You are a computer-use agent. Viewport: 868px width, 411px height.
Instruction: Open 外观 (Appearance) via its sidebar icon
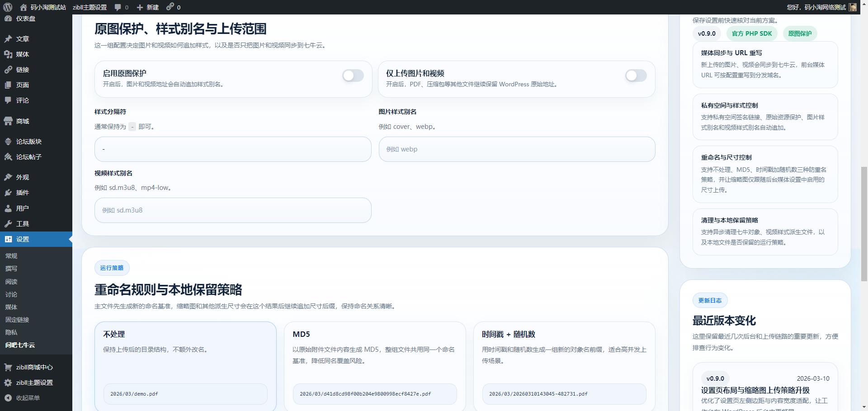(x=8, y=177)
